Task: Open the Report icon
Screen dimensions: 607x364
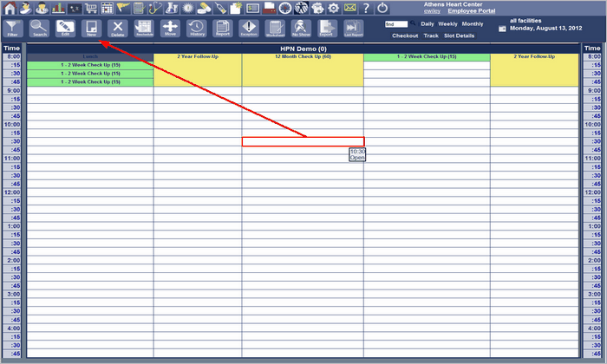Action: (x=223, y=29)
